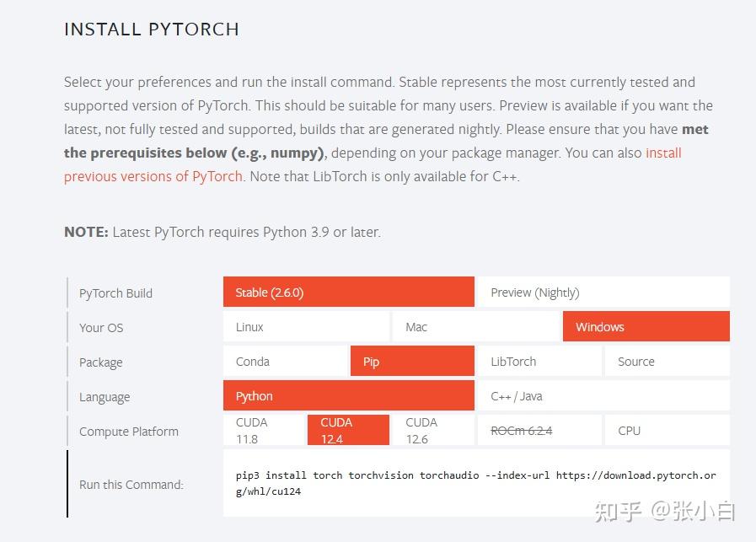The width and height of the screenshot is (756, 542).
Task: Select CUDA 12.6 compute platform
Action: [x=433, y=430]
